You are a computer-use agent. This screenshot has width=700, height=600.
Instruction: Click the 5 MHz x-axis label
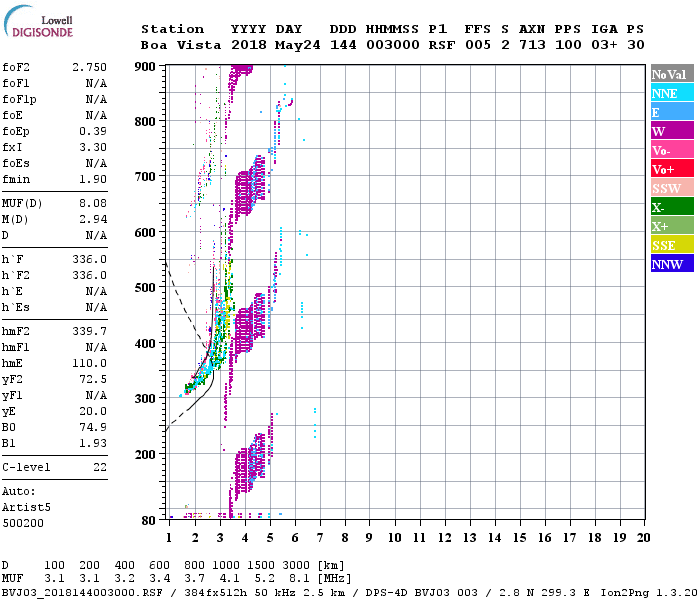pyautogui.click(x=270, y=538)
